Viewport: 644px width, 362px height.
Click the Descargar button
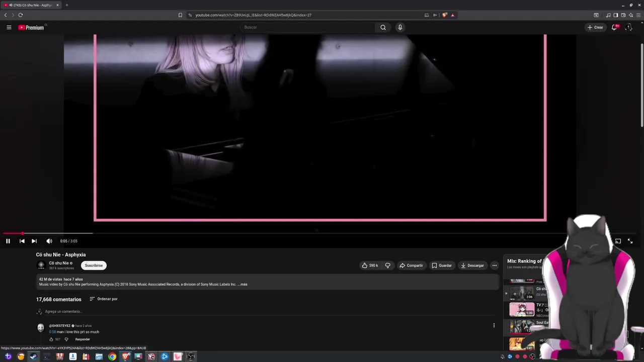coord(472,265)
